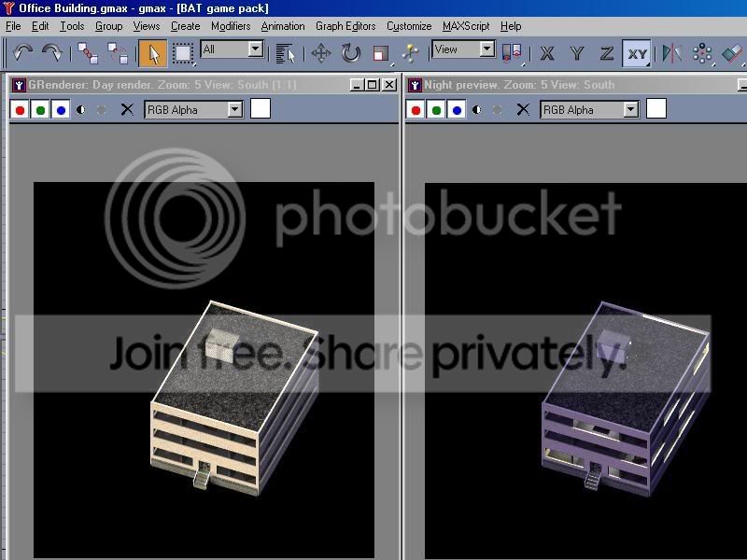Open the MAXScript menu
This screenshot has height=560, width=747.
tap(465, 26)
